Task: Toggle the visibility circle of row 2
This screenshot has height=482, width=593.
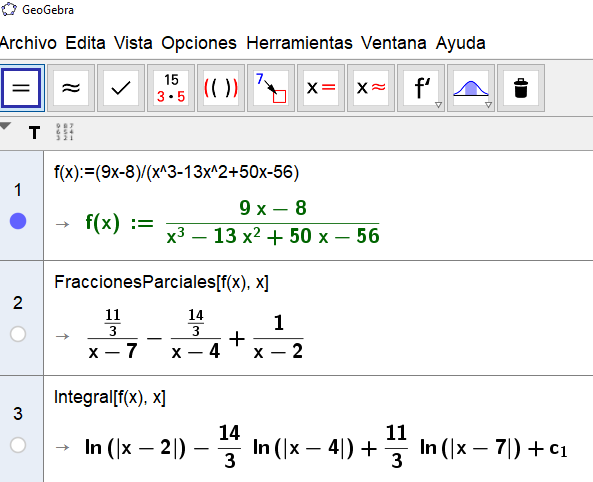Action: (x=18, y=334)
